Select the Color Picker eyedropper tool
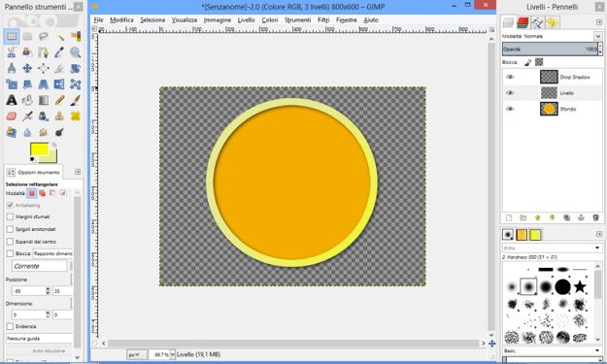 (59, 52)
